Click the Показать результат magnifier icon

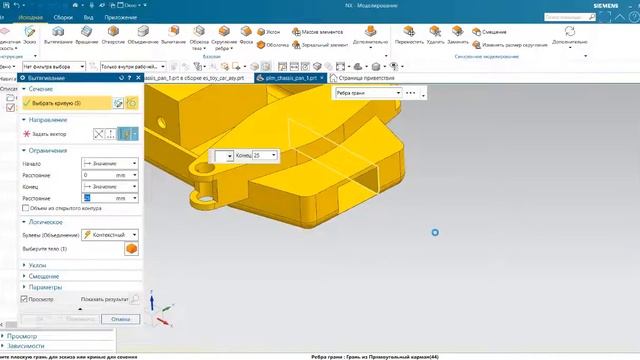coord(134,300)
